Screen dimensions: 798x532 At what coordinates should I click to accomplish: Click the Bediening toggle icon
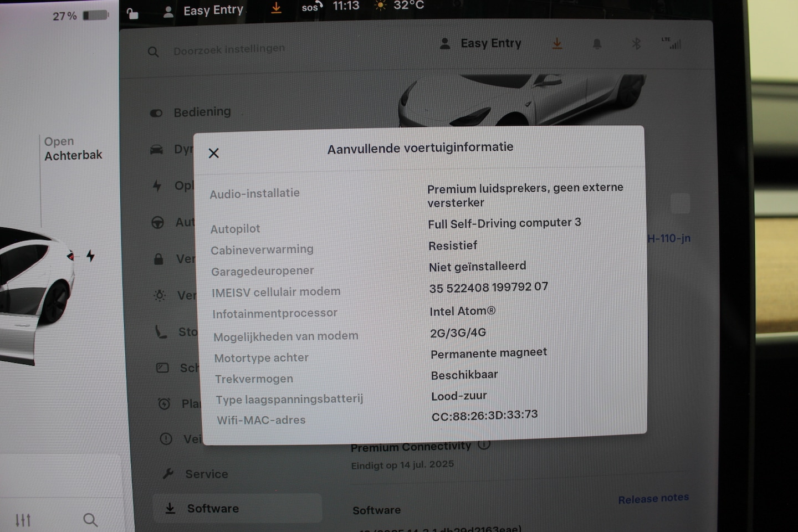pyautogui.click(x=156, y=113)
